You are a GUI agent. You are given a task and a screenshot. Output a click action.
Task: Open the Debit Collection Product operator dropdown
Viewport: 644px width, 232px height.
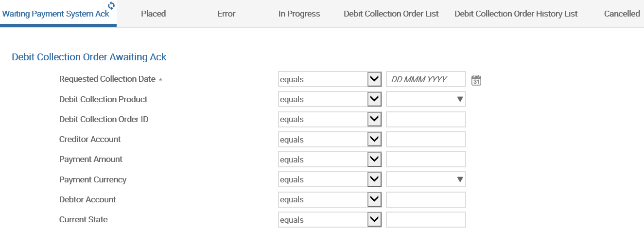pyautogui.click(x=374, y=99)
